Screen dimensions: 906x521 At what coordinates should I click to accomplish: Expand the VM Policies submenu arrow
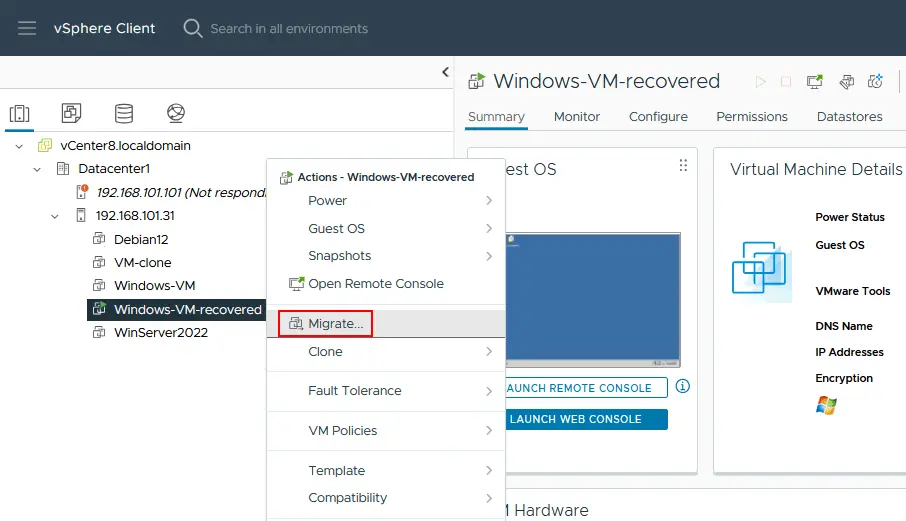pyautogui.click(x=489, y=431)
